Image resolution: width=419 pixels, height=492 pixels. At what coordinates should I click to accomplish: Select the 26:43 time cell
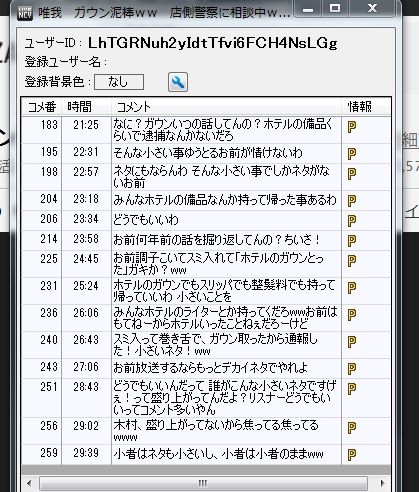tap(86, 340)
